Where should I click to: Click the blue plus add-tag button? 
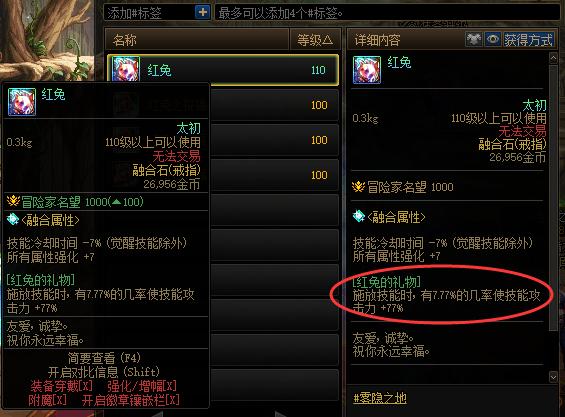203,12
